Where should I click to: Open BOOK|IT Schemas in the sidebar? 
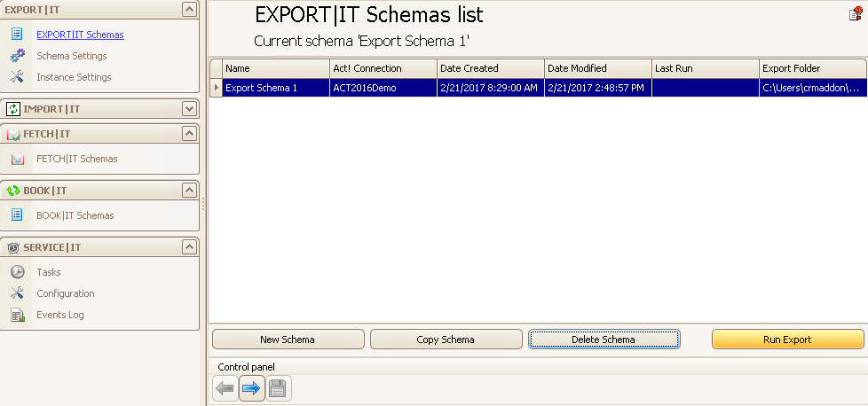coord(75,215)
